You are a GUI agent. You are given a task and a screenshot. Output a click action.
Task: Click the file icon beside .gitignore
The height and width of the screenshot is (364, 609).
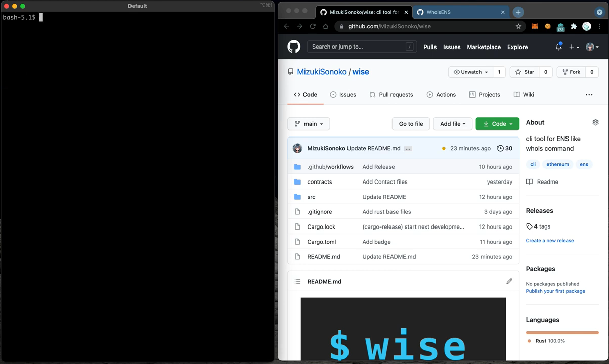pyautogui.click(x=297, y=212)
